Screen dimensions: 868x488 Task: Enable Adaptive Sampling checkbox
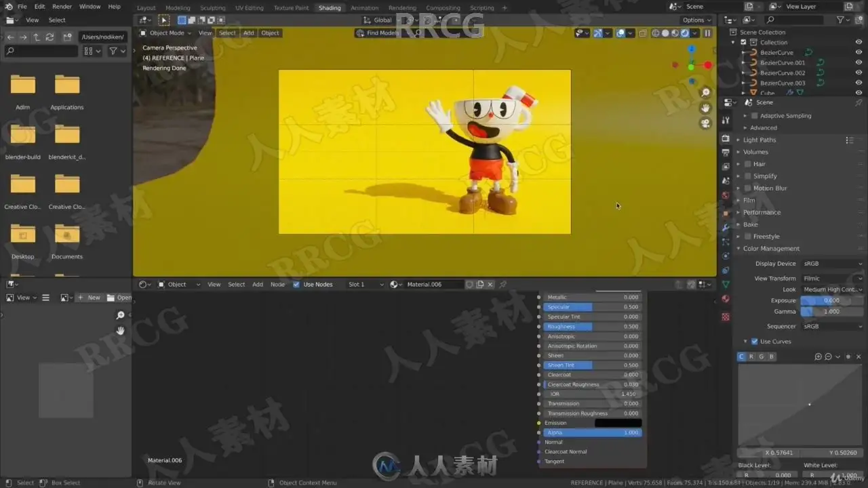tap(755, 116)
